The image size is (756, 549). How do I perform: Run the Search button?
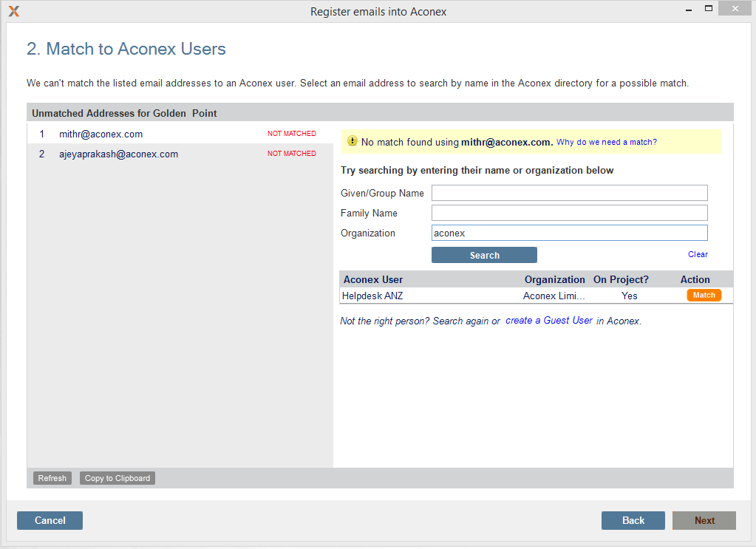point(484,255)
